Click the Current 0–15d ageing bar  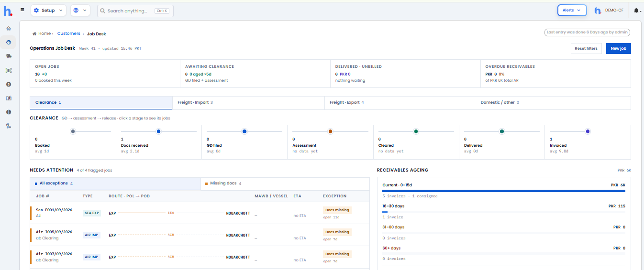tap(504, 191)
